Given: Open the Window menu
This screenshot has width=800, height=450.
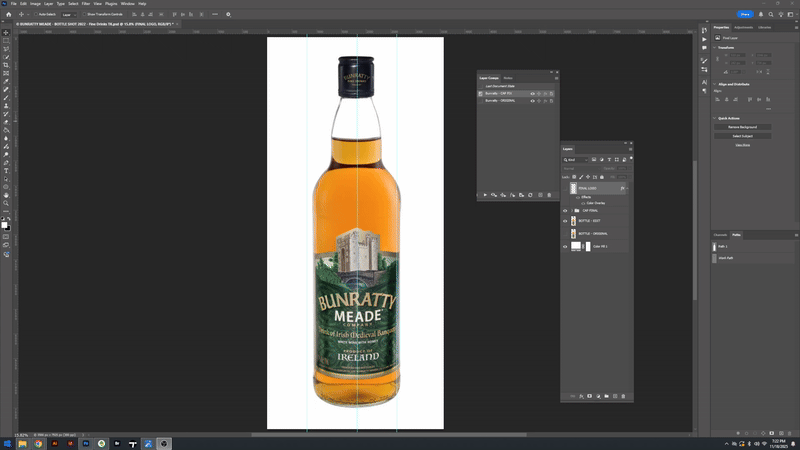Looking at the screenshot, I should (128, 4).
